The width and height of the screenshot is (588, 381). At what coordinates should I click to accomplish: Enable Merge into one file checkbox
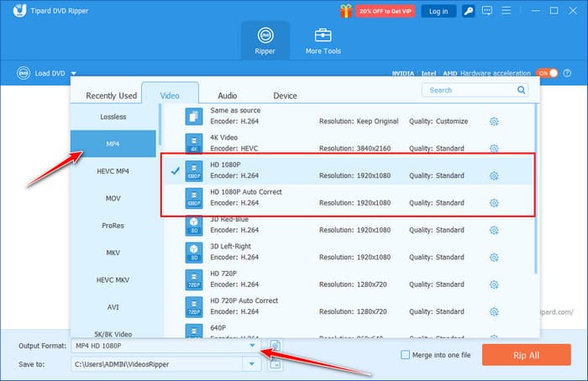406,355
